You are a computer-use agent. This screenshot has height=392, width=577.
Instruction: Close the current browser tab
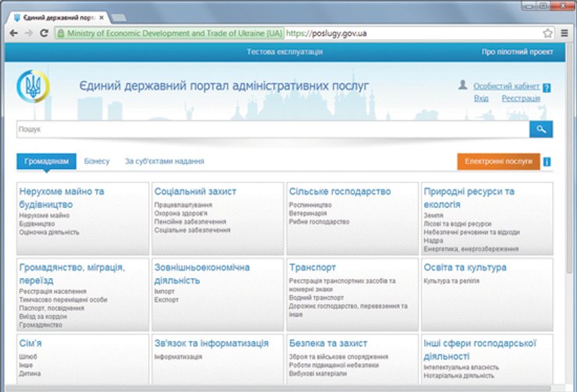click(102, 16)
